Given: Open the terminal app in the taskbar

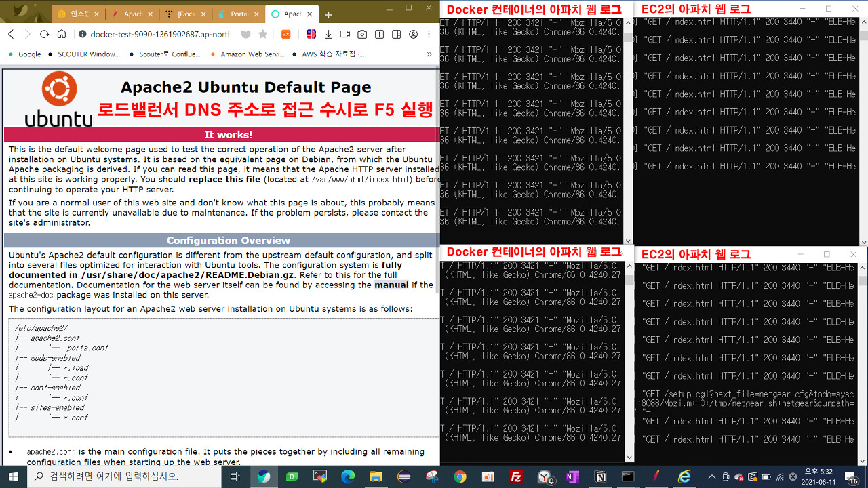Looking at the screenshot, I should click(x=628, y=476).
